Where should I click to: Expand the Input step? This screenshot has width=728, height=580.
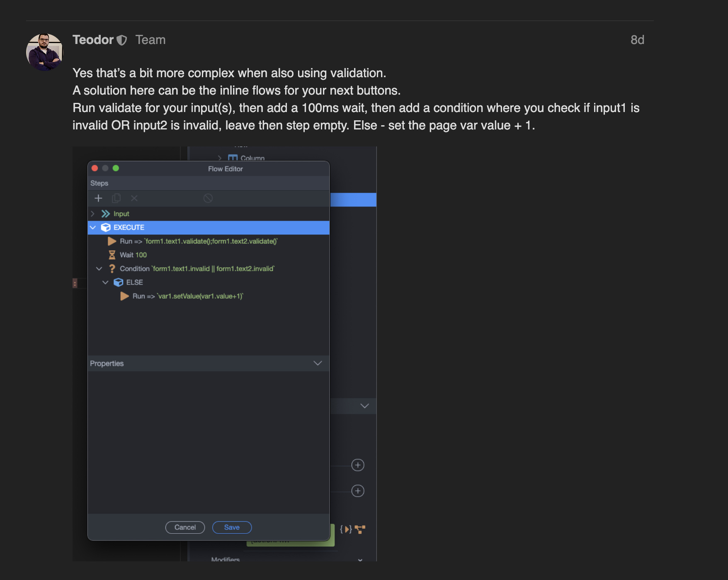pos(93,214)
